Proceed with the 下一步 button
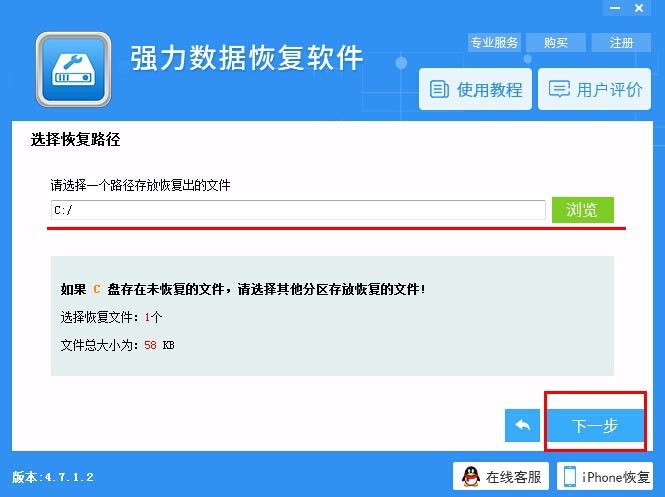This screenshot has height=497, width=665. (x=595, y=425)
